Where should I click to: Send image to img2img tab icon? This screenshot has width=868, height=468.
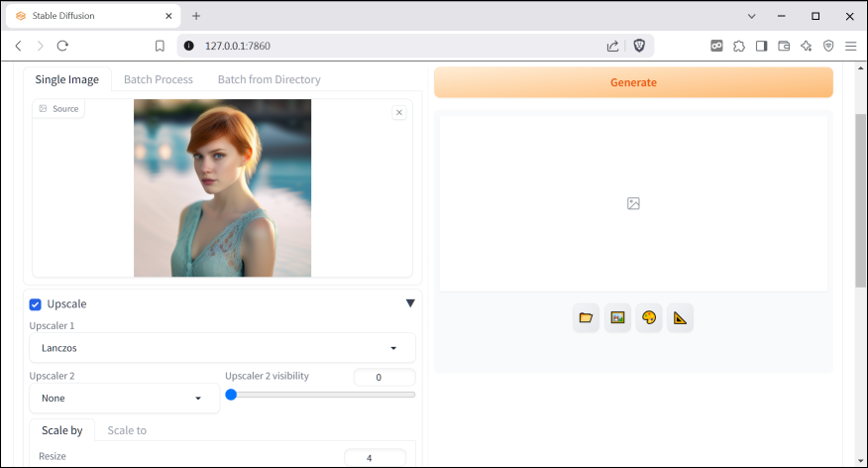coord(617,317)
